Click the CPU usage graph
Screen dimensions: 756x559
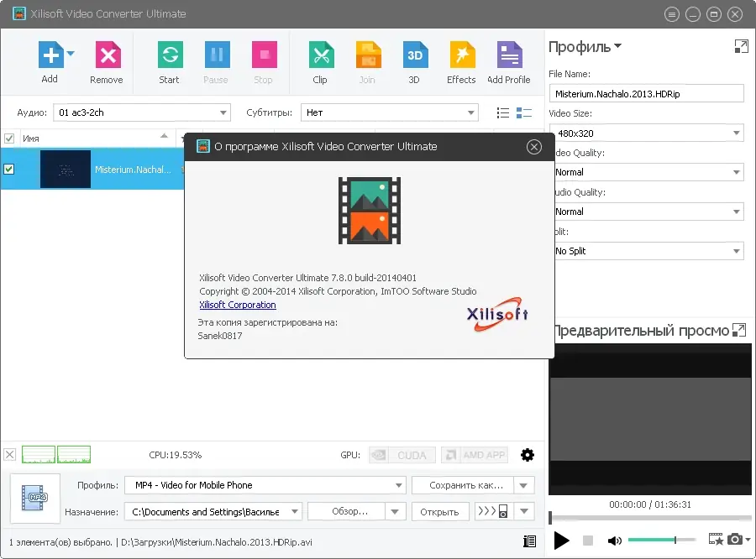point(56,454)
